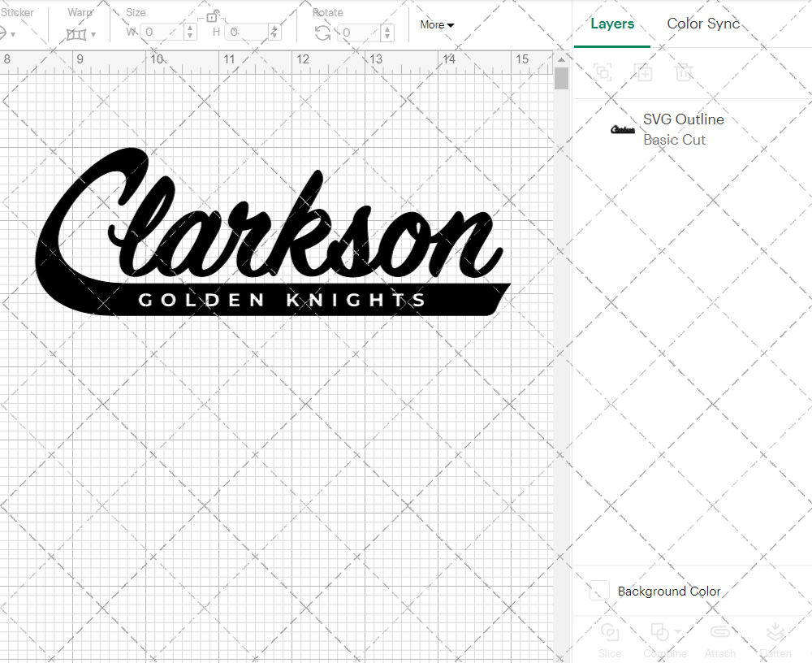Click the Background Color row
812x663 pixels.
click(668, 591)
